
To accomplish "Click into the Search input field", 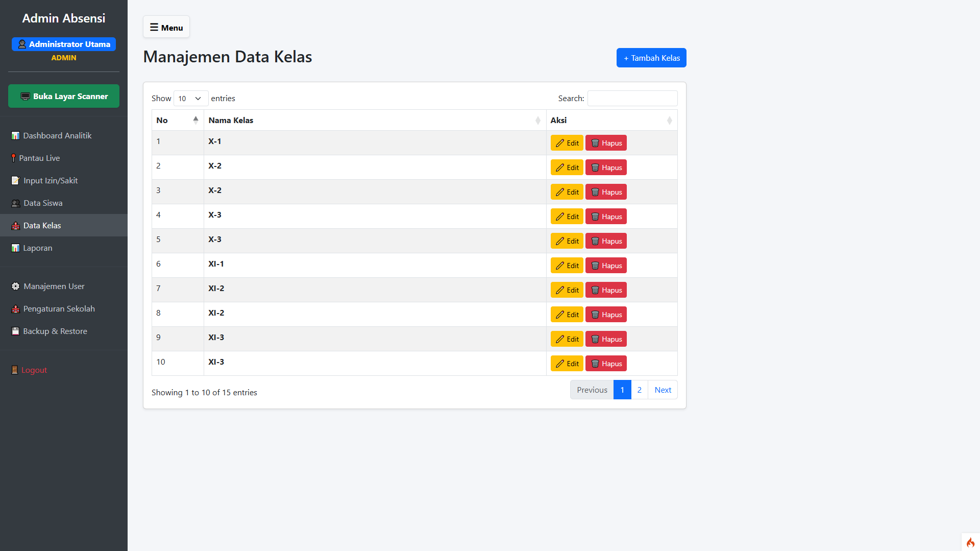I will 632,98.
